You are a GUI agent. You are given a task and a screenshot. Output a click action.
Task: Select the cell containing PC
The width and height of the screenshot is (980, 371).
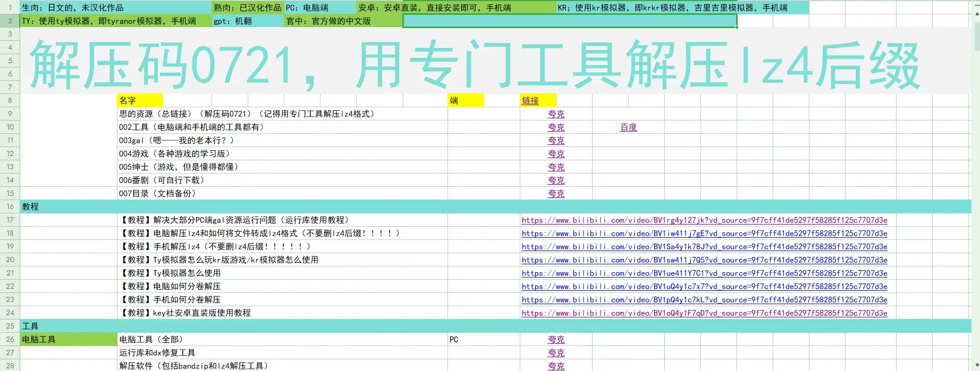pos(484,339)
